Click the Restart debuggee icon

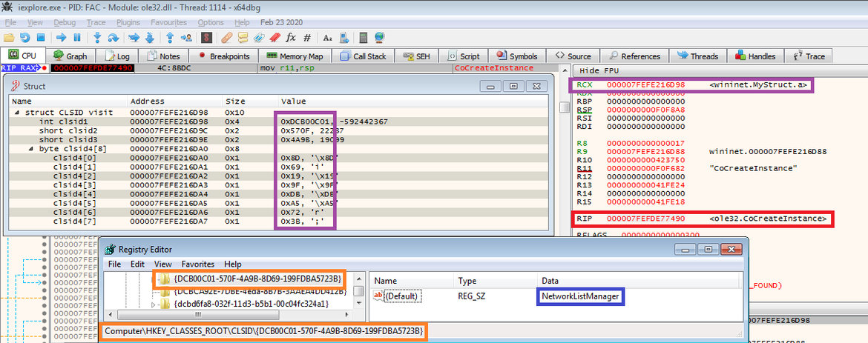coord(25,37)
